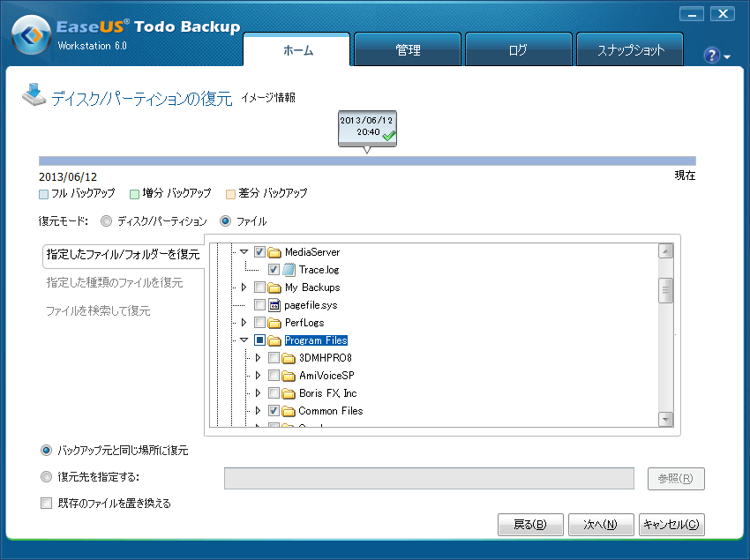Switch to the 管理 tab
Viewport: 750px width, 560px height.
tap(408, 49)
